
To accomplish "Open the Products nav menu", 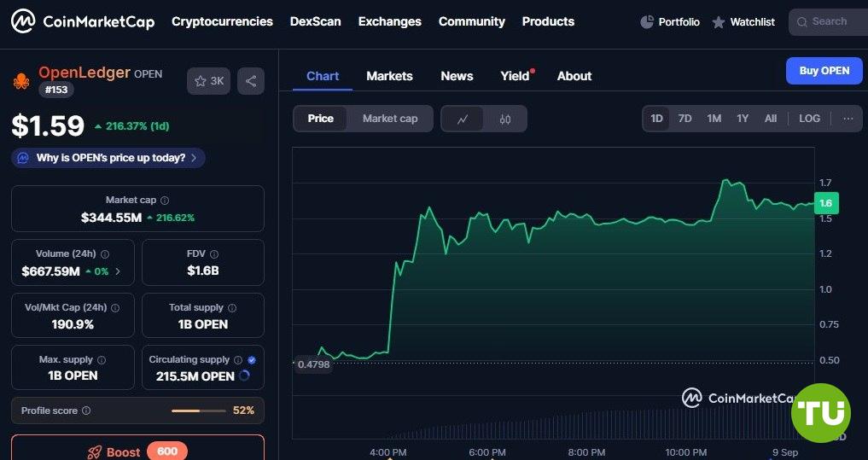I will coord(548,21).
